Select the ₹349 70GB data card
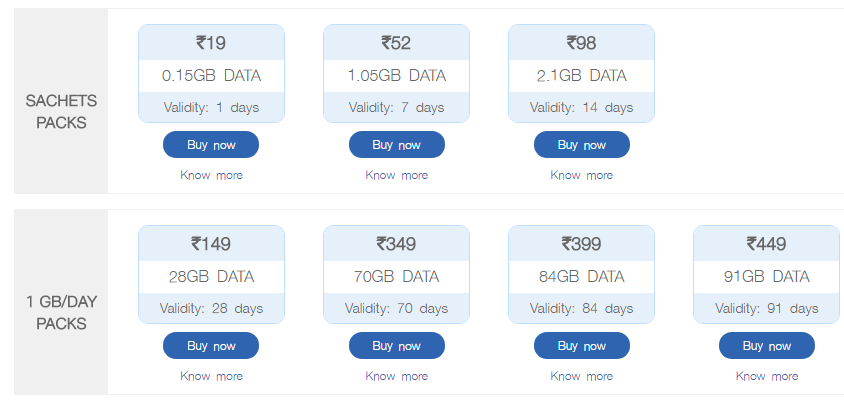 point(396,274)
